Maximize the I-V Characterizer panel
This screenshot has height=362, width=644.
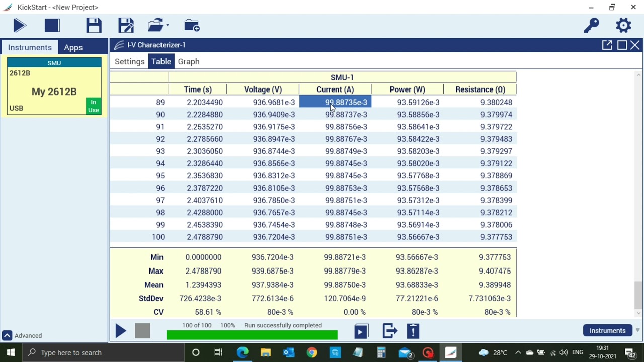pyautogui.click(x=622, y=45)
